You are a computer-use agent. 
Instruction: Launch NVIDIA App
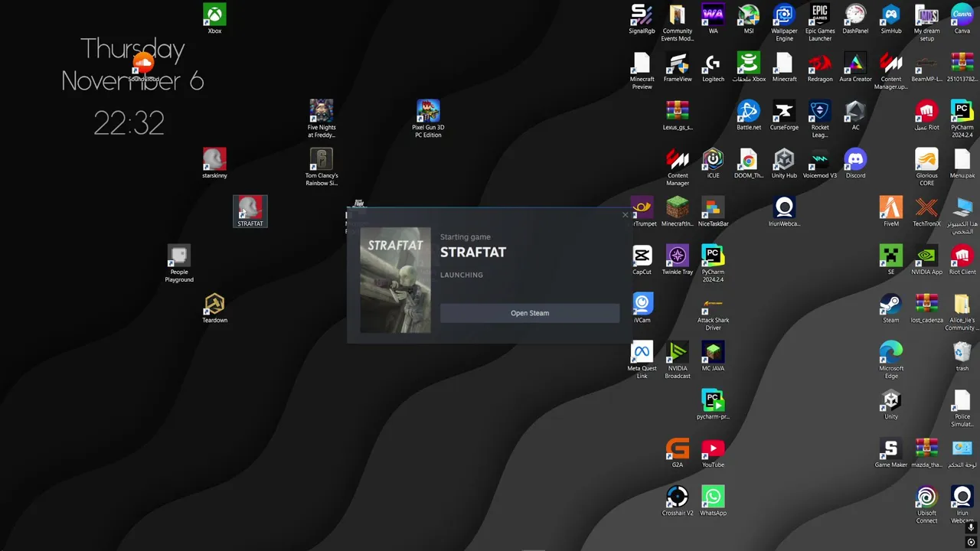tap(927, 259)
